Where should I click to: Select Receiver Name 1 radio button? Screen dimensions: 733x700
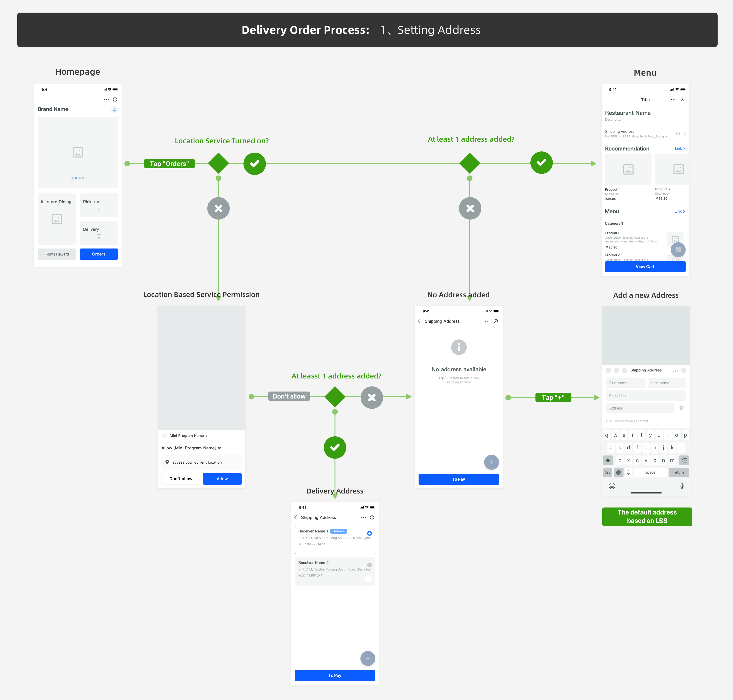pyautogui.click(x=369, y=533)
